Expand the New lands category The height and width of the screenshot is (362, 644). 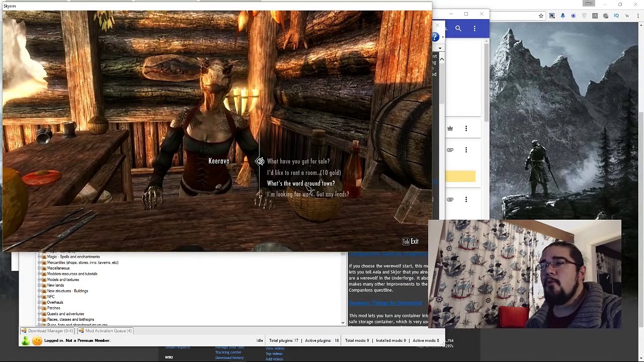pyautogui.click(x=39, y=285)
